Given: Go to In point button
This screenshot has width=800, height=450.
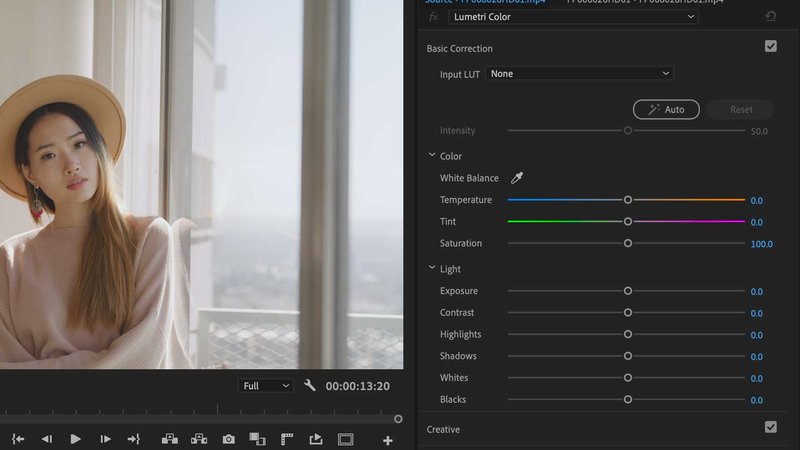Looking at the screenshot, I should 18,439.
